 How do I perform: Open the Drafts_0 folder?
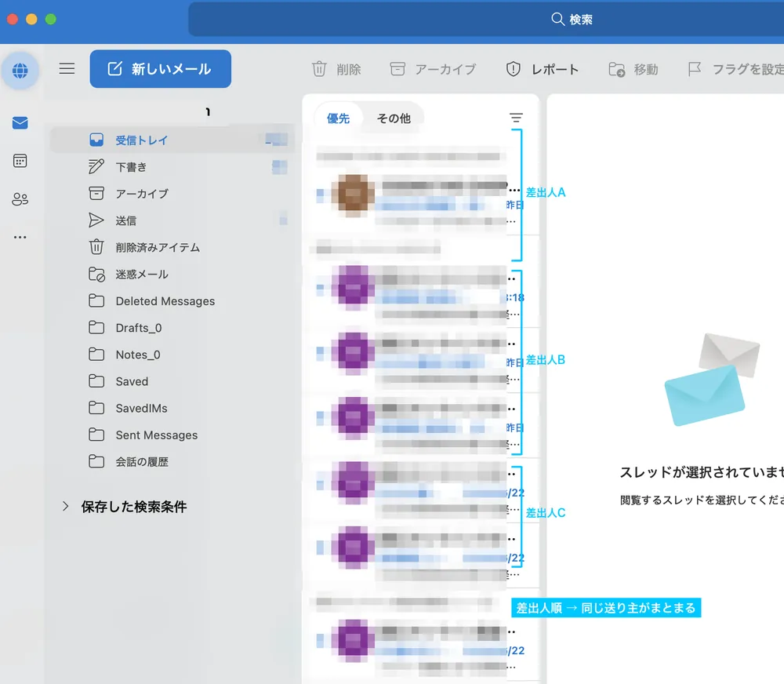pos(172,328)
